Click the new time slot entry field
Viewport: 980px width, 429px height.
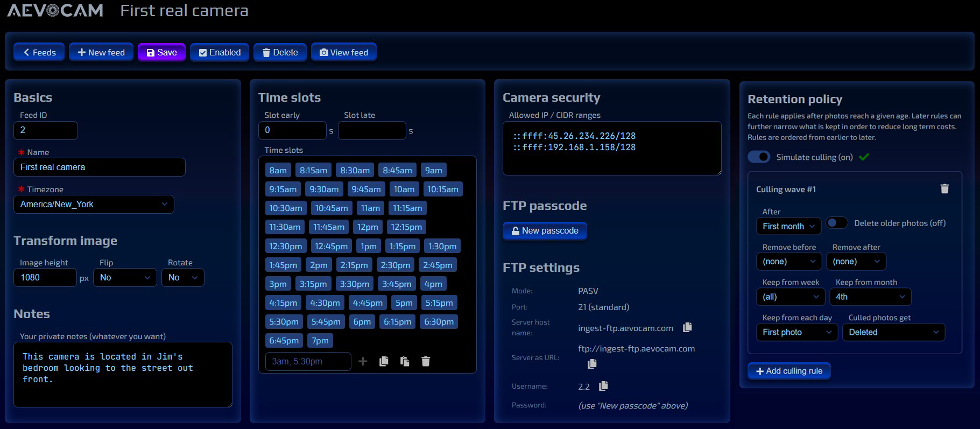308,361
